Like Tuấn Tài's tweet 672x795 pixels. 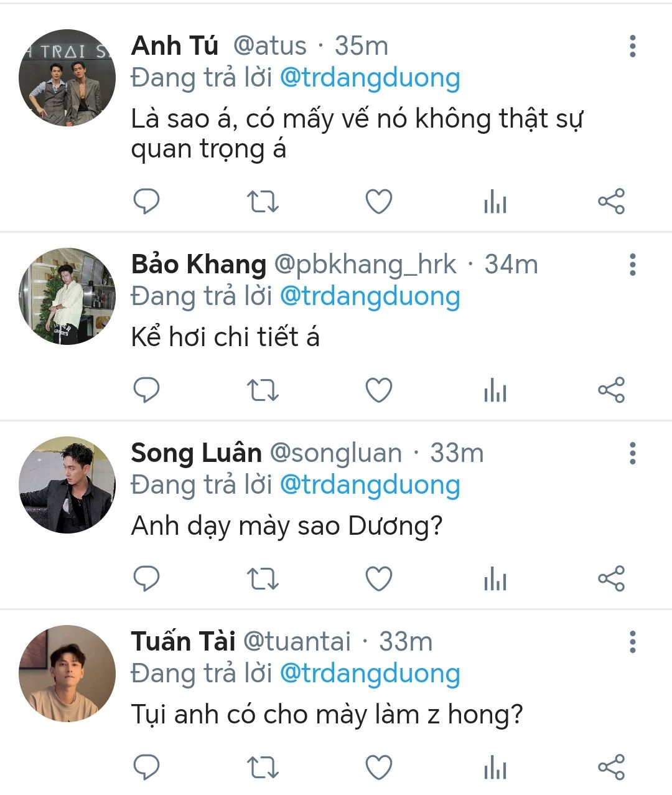click(378, 767)
